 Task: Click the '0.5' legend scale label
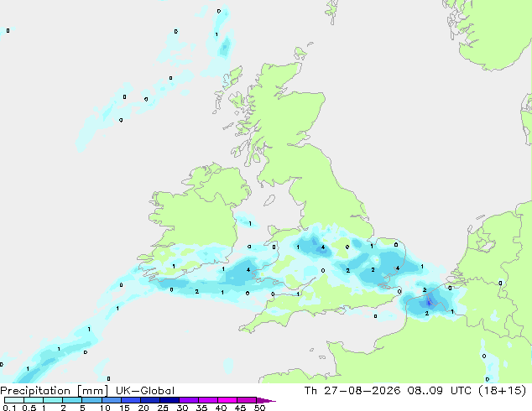tap(29, 408)
